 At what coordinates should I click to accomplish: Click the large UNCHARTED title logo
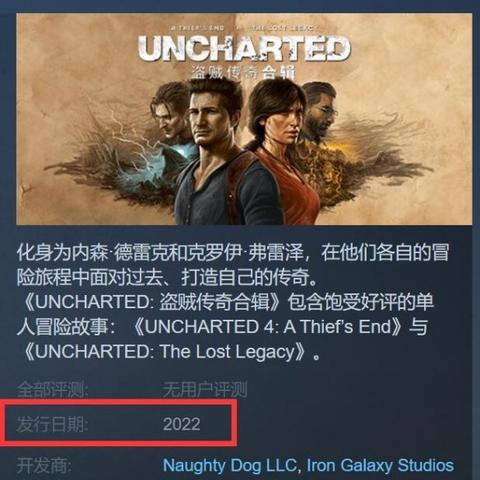click(244, 48)
